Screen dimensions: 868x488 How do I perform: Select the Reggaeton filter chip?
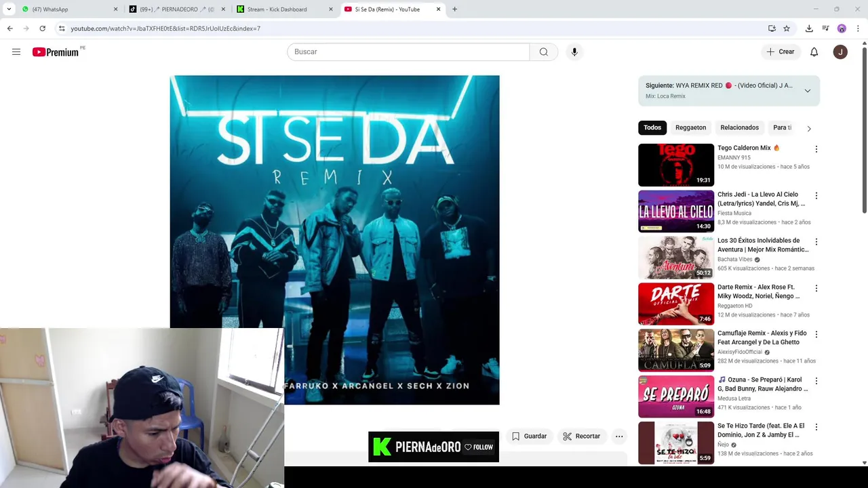click(690, 127)
